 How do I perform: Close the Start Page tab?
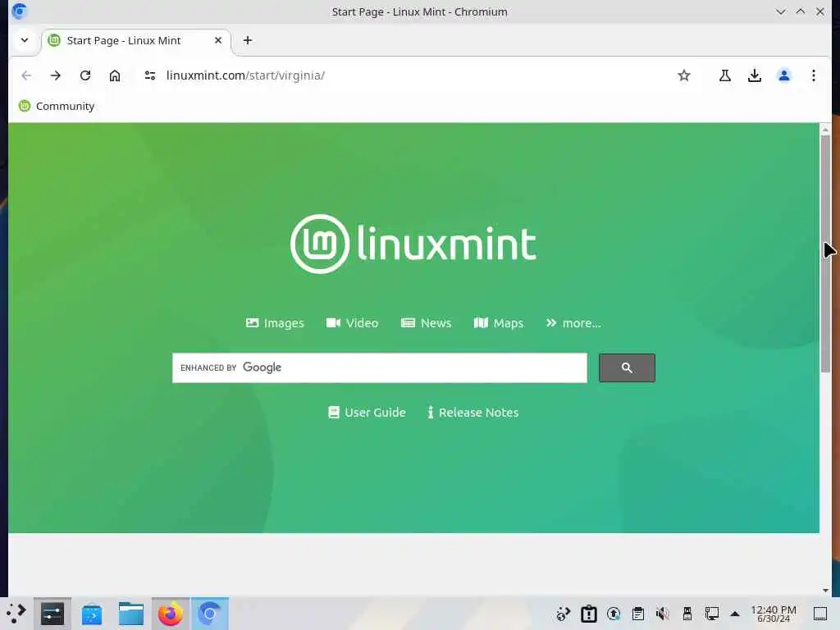pos(218,40)
